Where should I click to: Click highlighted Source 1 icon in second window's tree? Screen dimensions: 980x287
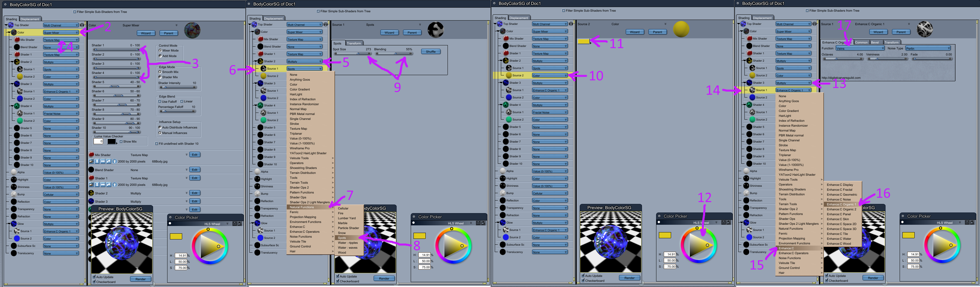[x=263, y=69]
